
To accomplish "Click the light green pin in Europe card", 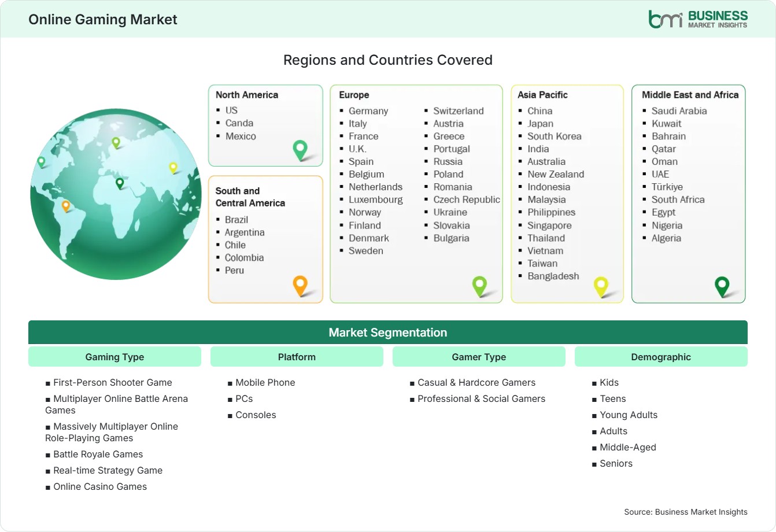I will [479, 286].
